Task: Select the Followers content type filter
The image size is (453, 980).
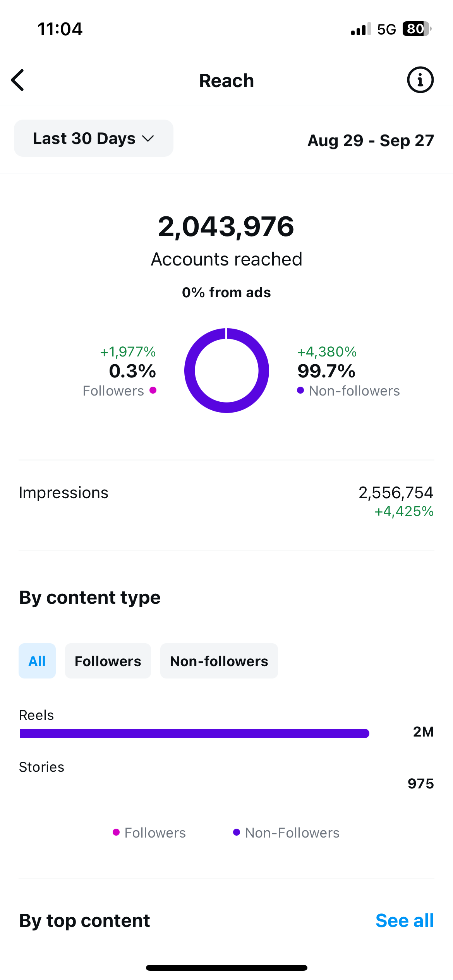Action: [108, 661]
